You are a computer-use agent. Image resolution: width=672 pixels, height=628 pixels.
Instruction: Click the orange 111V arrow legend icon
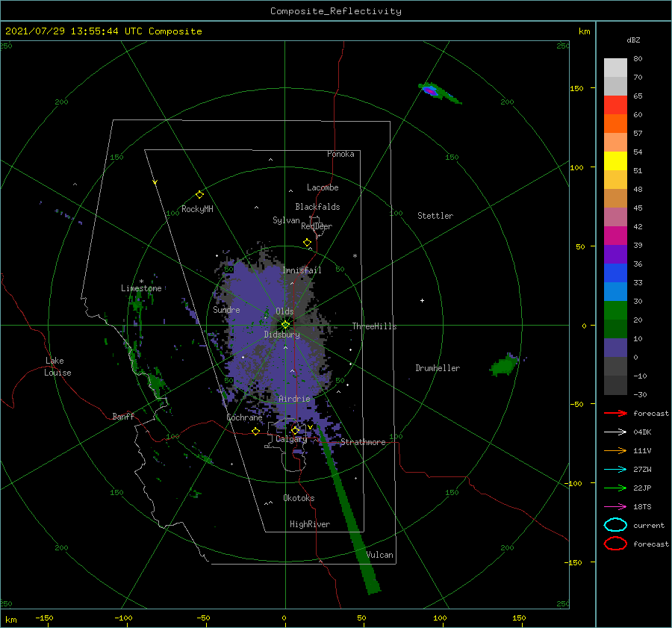(615, 450)
